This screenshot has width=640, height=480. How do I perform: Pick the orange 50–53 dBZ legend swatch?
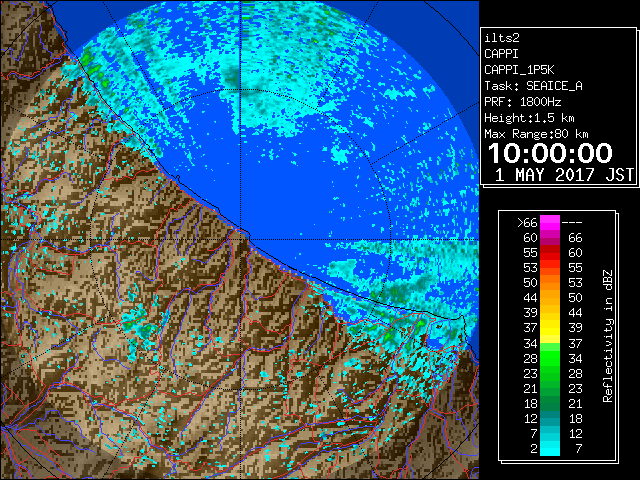[x=550, y=283]
